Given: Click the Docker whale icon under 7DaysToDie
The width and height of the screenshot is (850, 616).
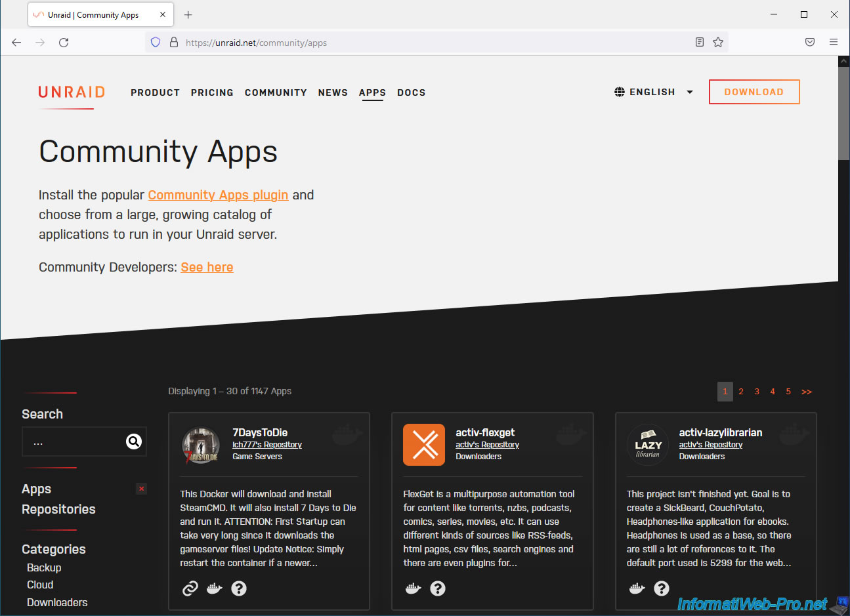Looking at the screenshot, I should pos(215,588).
